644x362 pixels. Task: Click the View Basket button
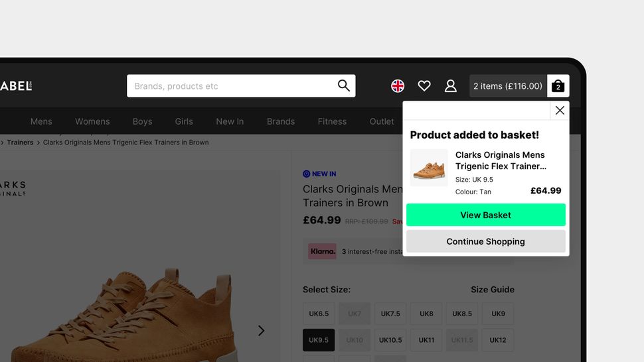pos(486,215)
